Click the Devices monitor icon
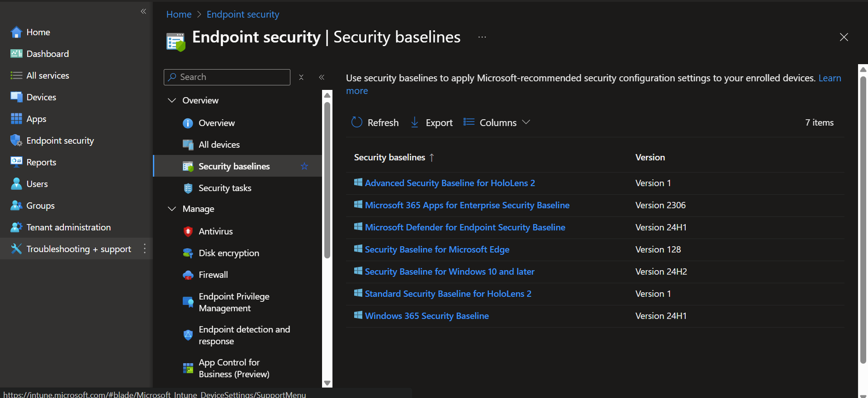Image resolution: width=868 pixels, height=398 pixels. pyautogui.click(x=16, y=97)
